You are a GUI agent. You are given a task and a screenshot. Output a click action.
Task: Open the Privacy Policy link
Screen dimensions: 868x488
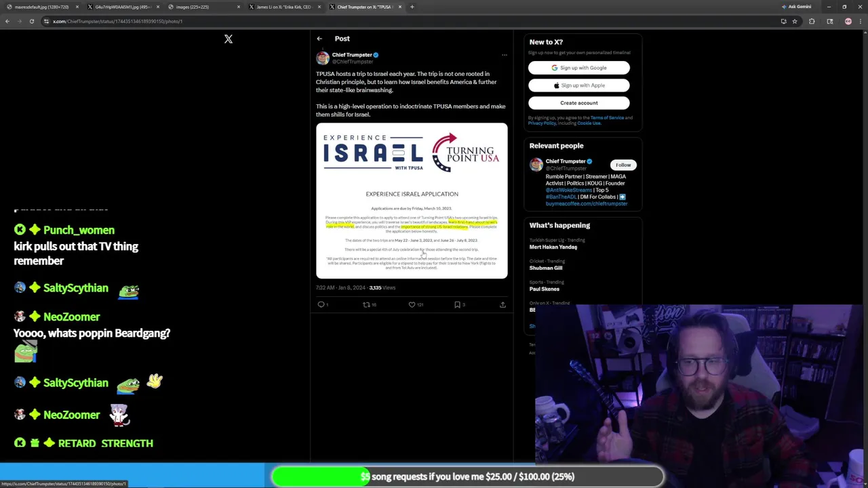[x=542, y=123]
